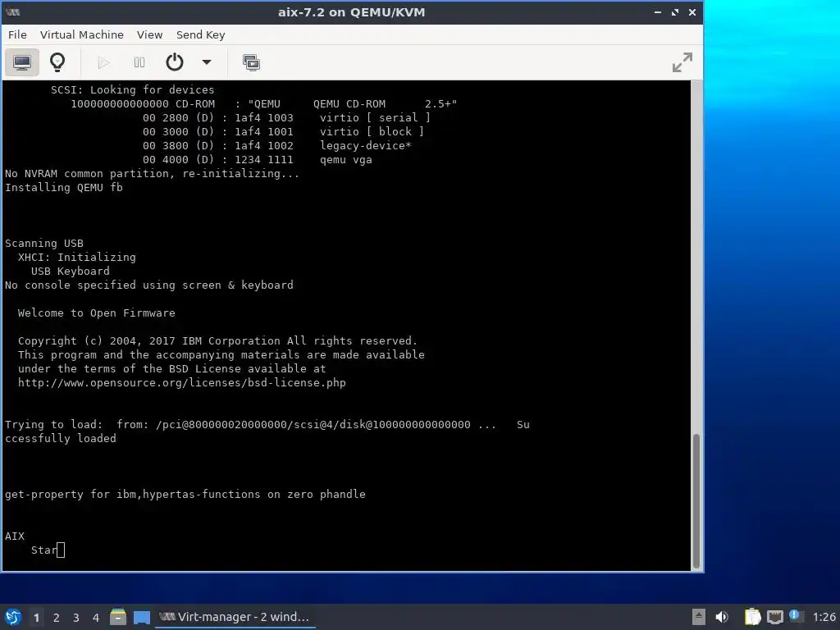Screen dimensions: 840x630
Task: Click the Run virtual machine play button
Action: point(103,62)
